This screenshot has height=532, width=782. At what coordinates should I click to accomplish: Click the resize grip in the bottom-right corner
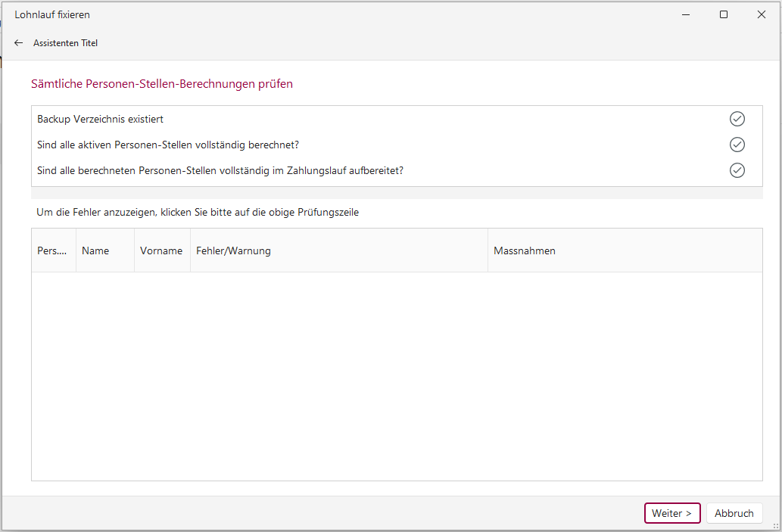tap(775, 526)
